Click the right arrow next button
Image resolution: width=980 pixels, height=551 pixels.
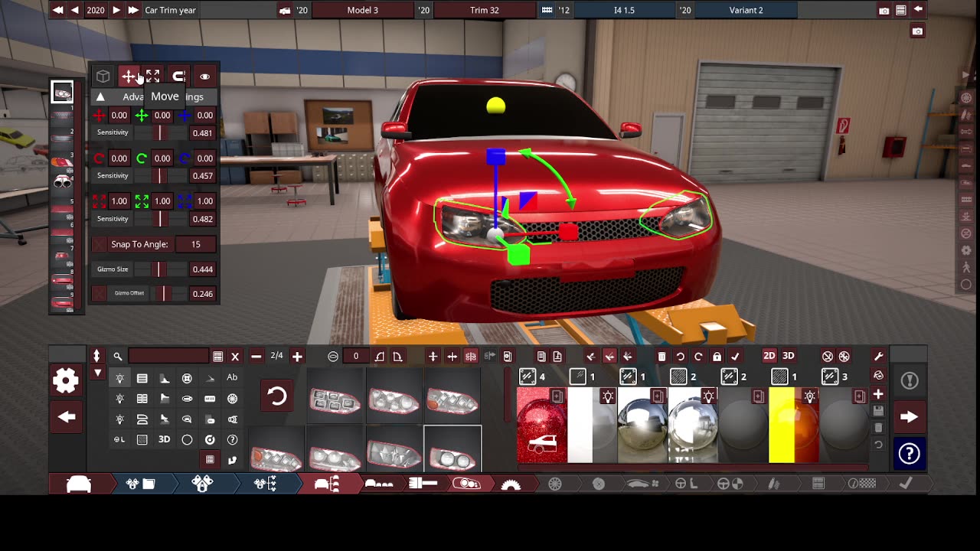click(909, 417)
